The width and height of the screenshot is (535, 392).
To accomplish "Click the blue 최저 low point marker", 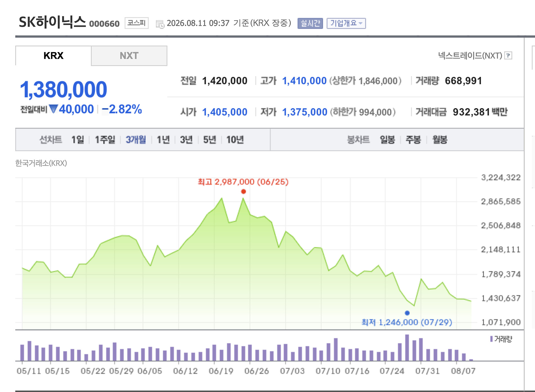I will tap(407, 313).
